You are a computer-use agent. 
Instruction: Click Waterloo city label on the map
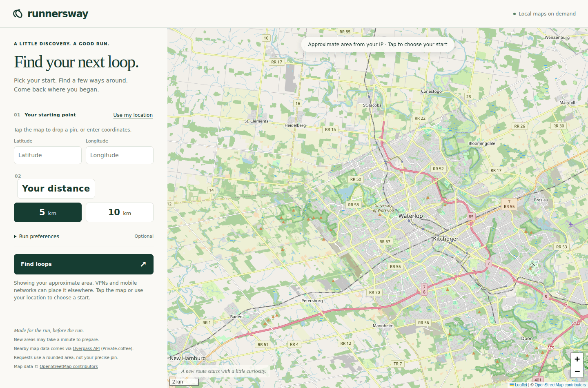(x=411, y=216)
